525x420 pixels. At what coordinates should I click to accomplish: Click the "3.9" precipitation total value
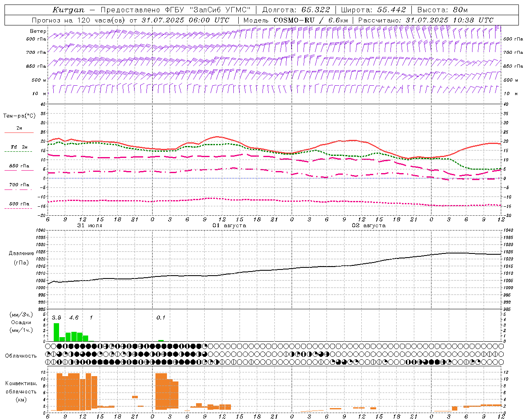click(56, 317)
